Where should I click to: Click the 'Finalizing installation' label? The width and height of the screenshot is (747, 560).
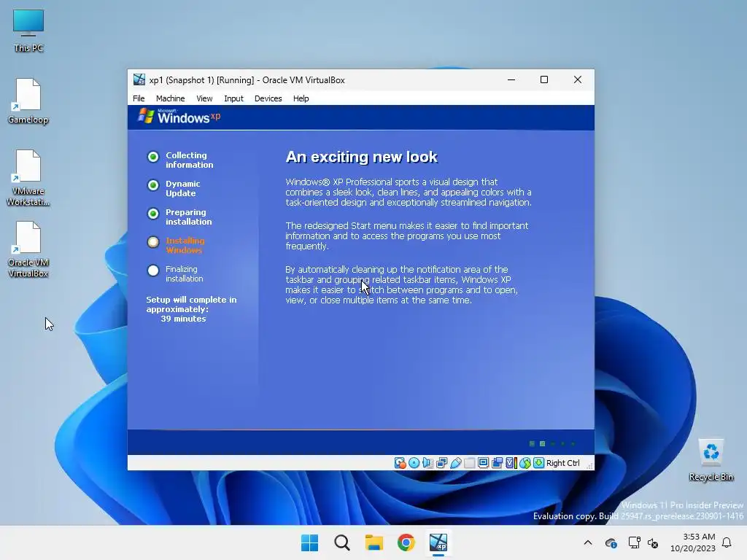[x=184, y=274]
